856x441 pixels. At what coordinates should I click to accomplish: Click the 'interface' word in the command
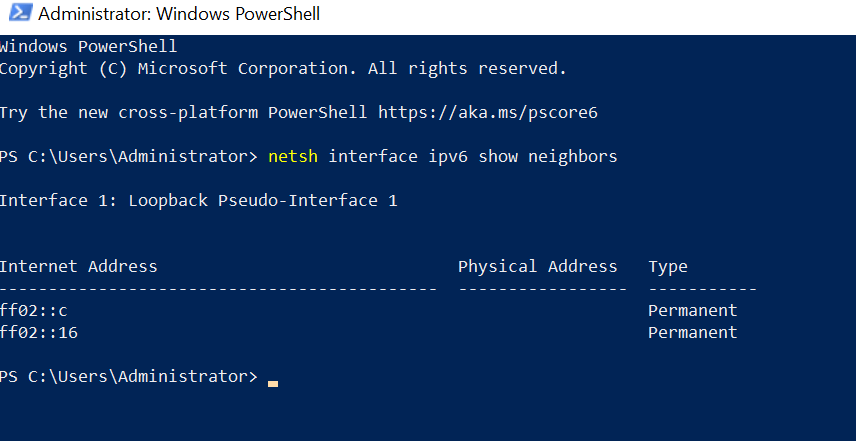click(x=373, y=157)
